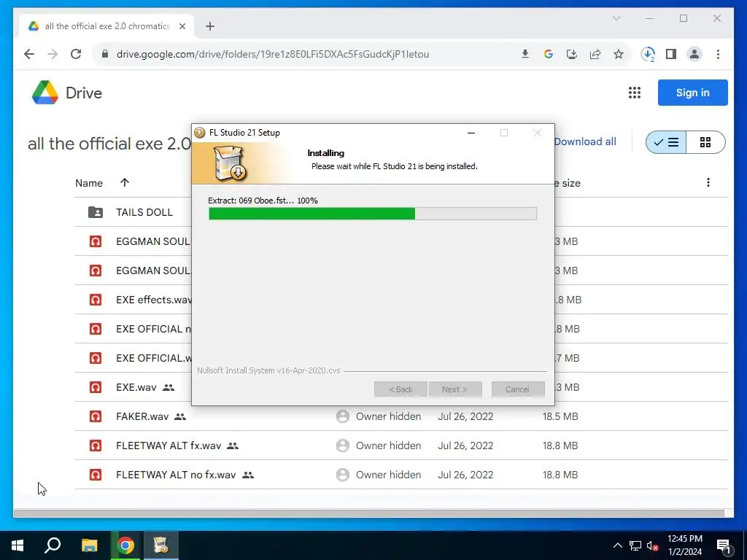Click the Next button in FL Studio Setup
The height and width of the screenshot is (560, 747).
point(455,389)
